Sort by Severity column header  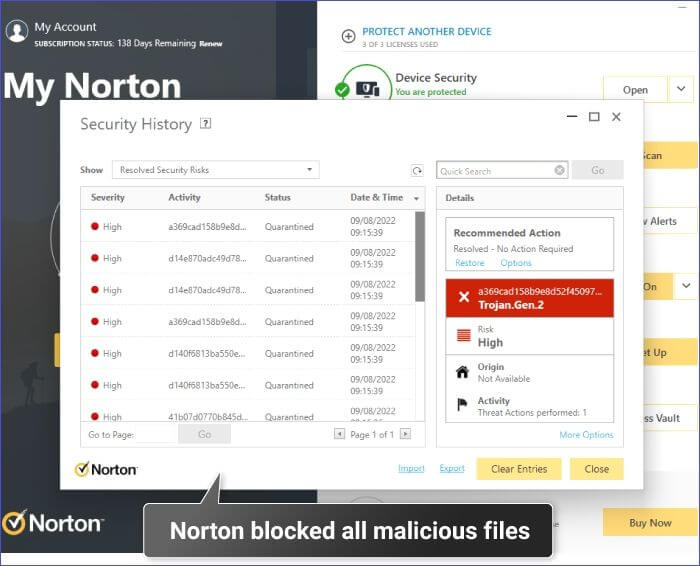tap(108, 197)
